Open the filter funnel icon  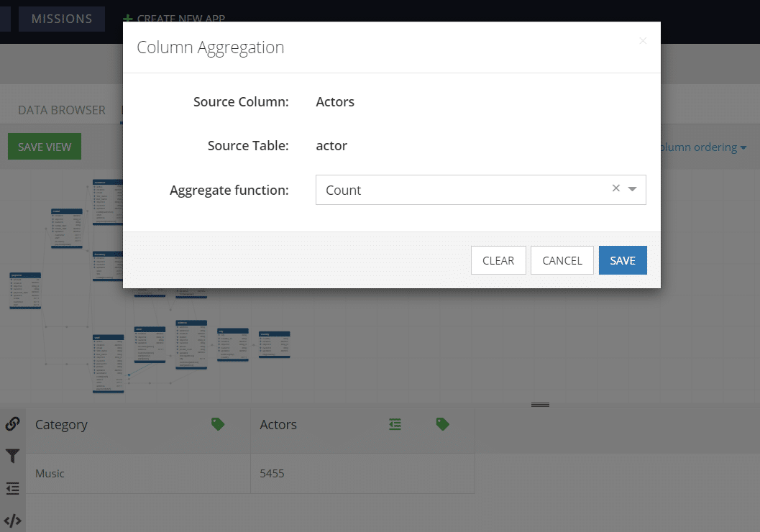(13, 456)
